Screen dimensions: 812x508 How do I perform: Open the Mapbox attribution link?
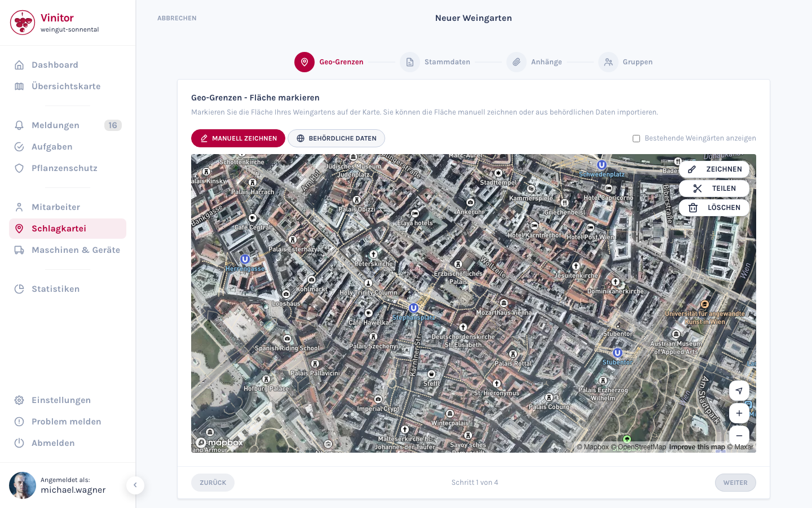[x=593, y=447]
